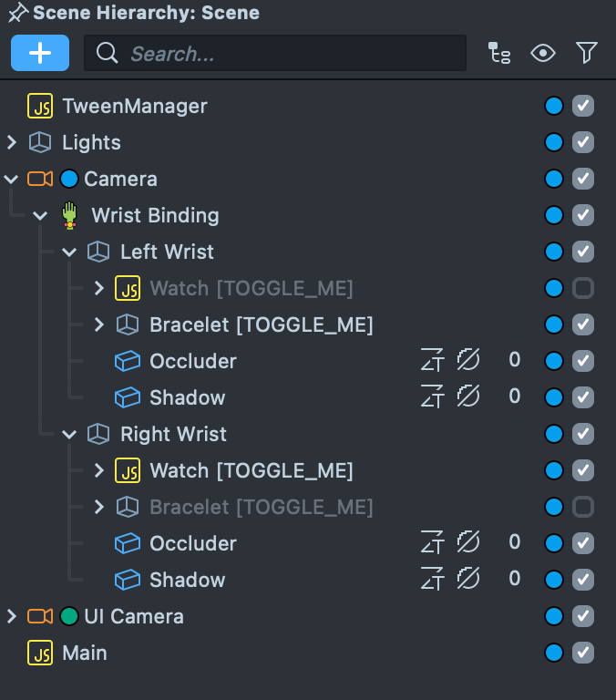Uncheck the TweenManager enabled checkbox
This screenshot has height=700, width=616.
click(x=583, y=106)
